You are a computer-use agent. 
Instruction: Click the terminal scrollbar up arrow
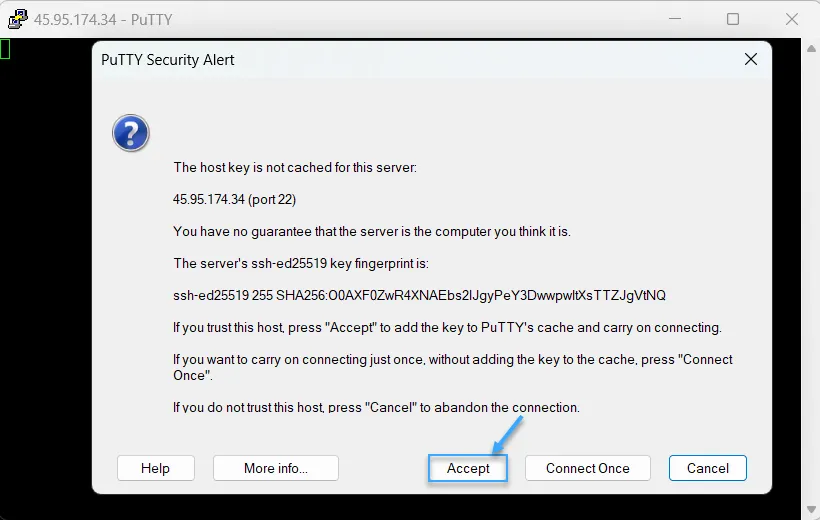click(811, 49)
